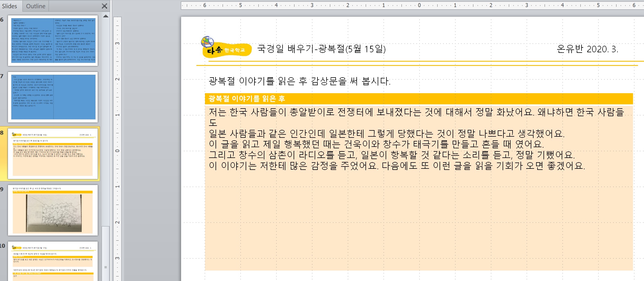
Task: Close the slide thumbnail pane
Action: (104, 6)
